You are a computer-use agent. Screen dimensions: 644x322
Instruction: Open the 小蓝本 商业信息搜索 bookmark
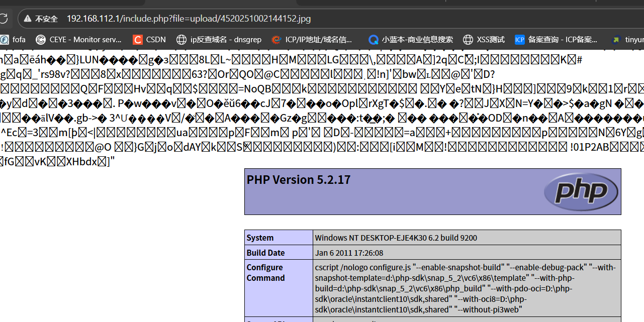[x=411, y=39]
